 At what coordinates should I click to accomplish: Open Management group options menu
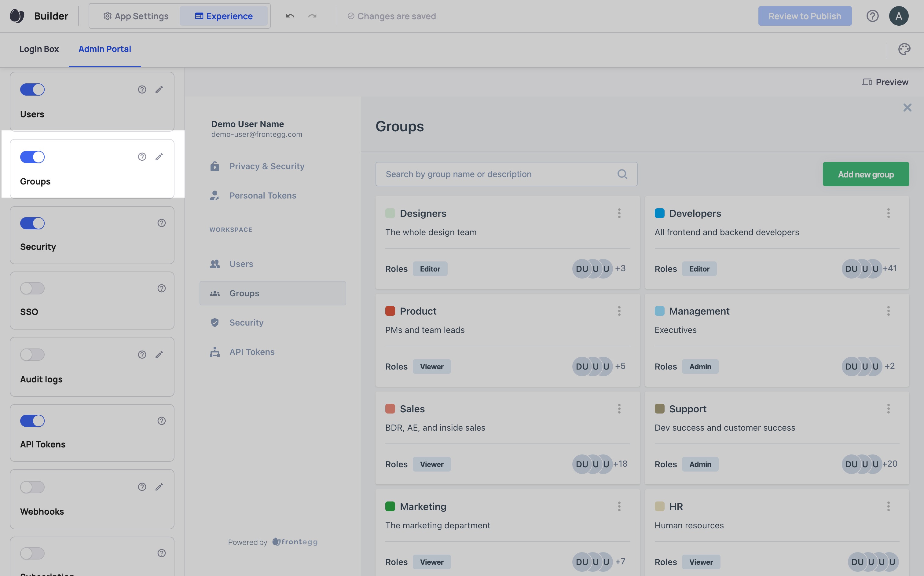pyautogui.click(x=888, y=311)
